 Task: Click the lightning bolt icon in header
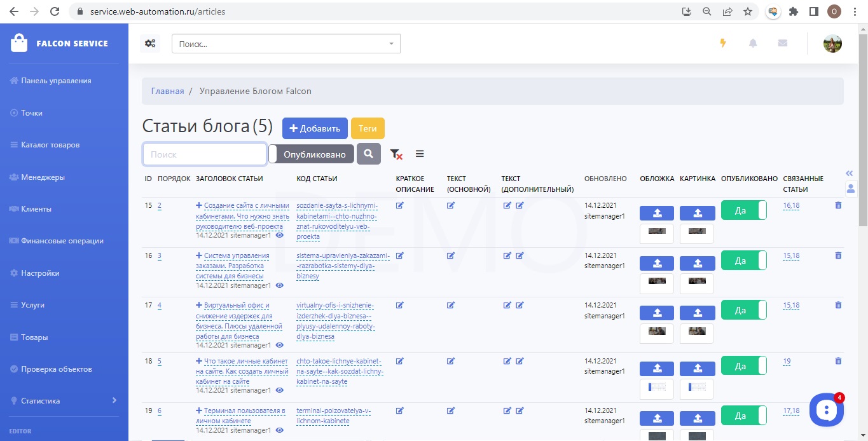[722, 43]
